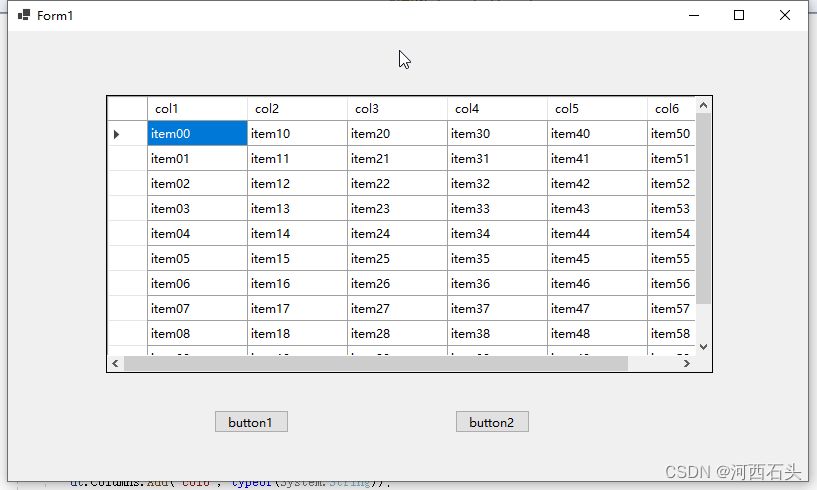817x490 pixels.
Task: Select cell item23
Action: 398,209
